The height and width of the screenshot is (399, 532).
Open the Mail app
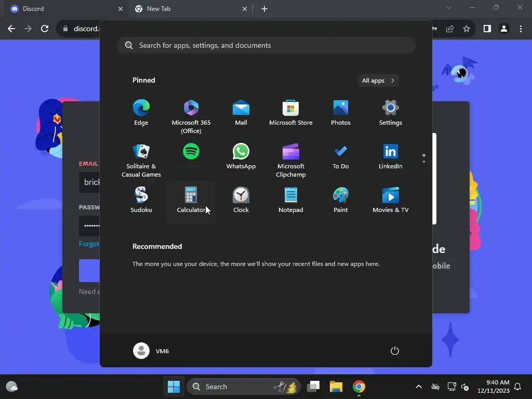click(241, 113)
